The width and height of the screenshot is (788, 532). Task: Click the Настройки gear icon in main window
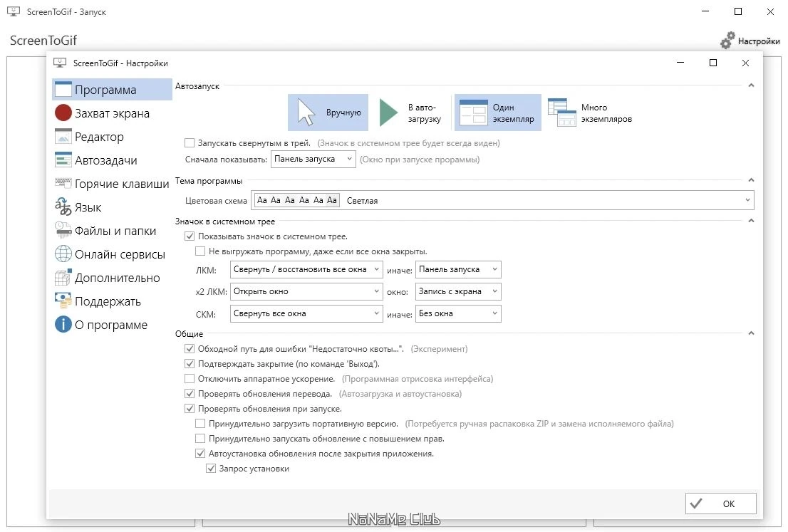(727, 41)
